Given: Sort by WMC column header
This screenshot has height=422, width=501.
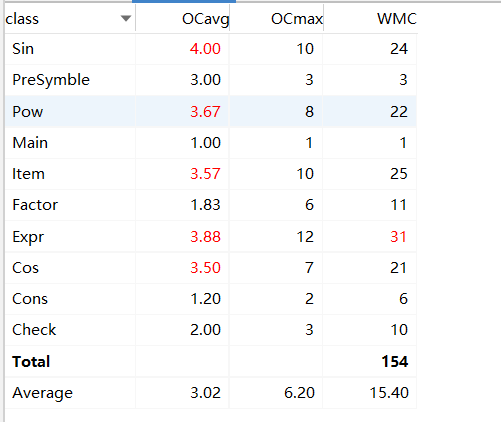Looking at the screenshot, I should 370,19.
